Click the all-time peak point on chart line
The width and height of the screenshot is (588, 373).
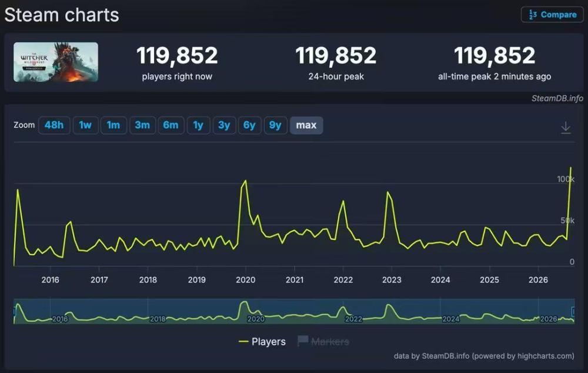click(571, 168)
